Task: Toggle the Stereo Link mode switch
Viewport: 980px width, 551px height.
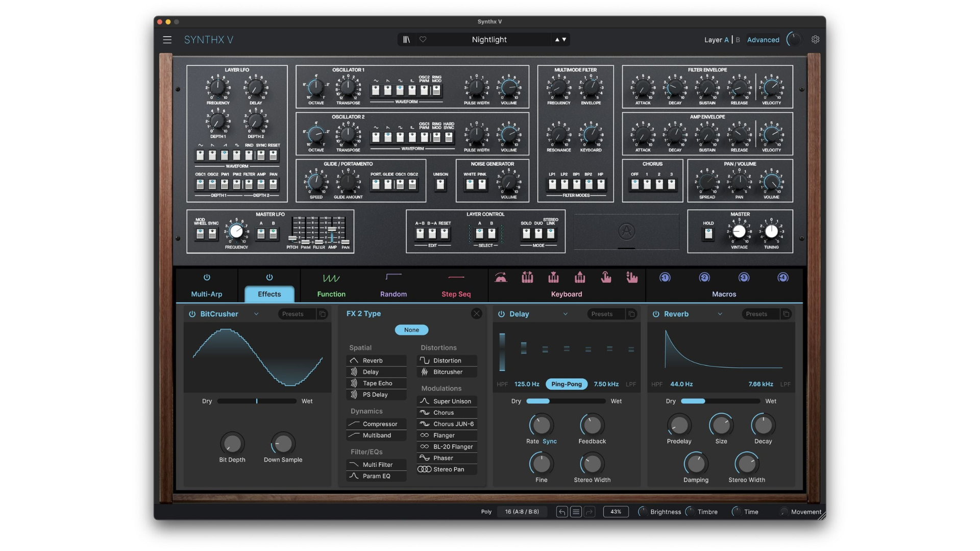Action: pos(550,234)
